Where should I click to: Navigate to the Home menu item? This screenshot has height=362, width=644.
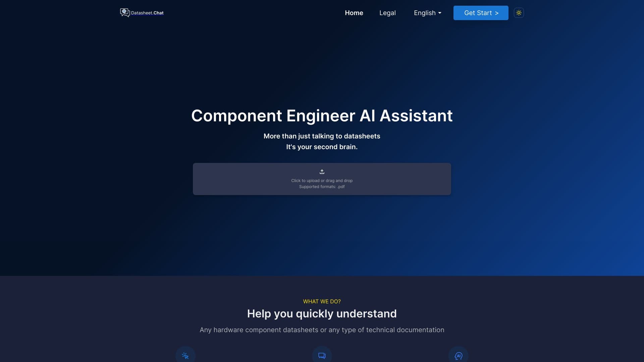pyautogui.click(x=354, y=13)
